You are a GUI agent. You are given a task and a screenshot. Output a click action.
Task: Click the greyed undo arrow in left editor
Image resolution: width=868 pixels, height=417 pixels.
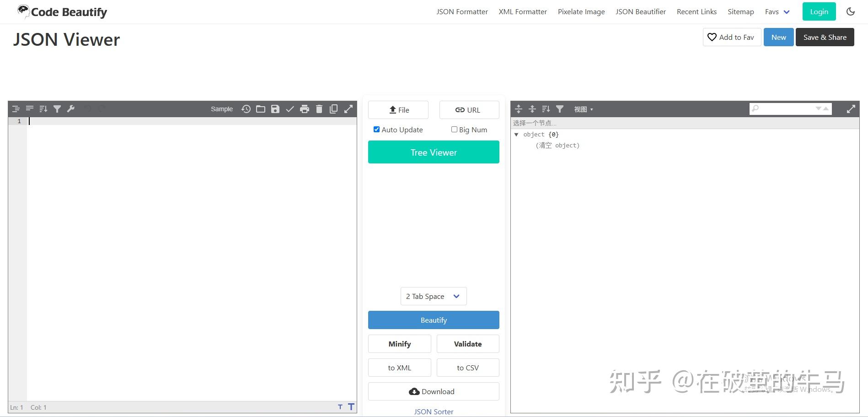click(88, 109)
